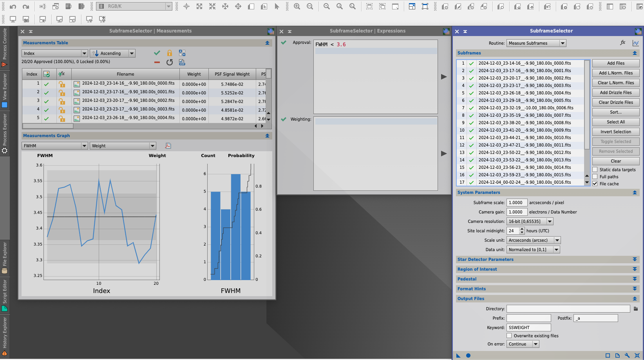Toggle checkmark for subframe 0016.fits in list

point(472,182)
